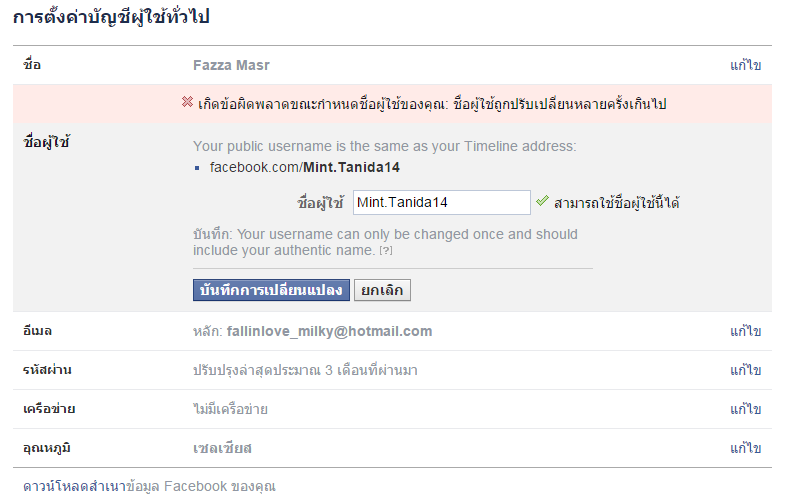Focus the username field containing Mint.Tanida14
Screen dimensions: 792x500
click(441, 202)
